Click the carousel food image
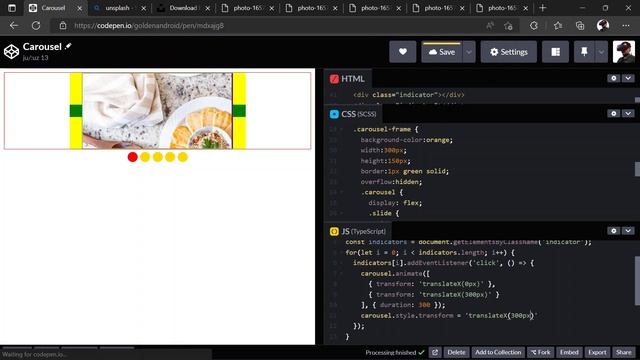Viewport: 640px width, 360px height. pyautogui.click(x=158, y=111)
